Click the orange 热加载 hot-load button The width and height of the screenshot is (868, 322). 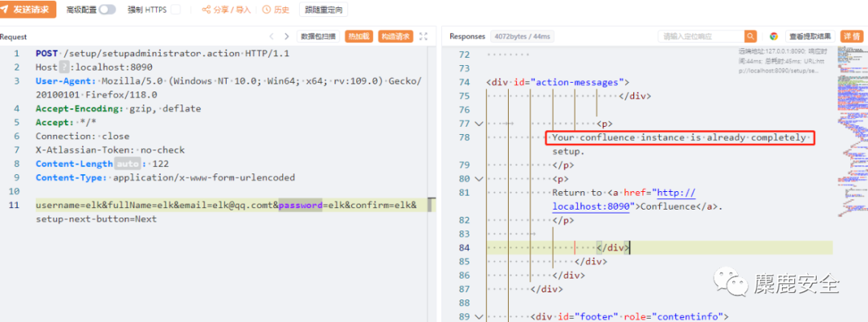click(x=358, y=36)
